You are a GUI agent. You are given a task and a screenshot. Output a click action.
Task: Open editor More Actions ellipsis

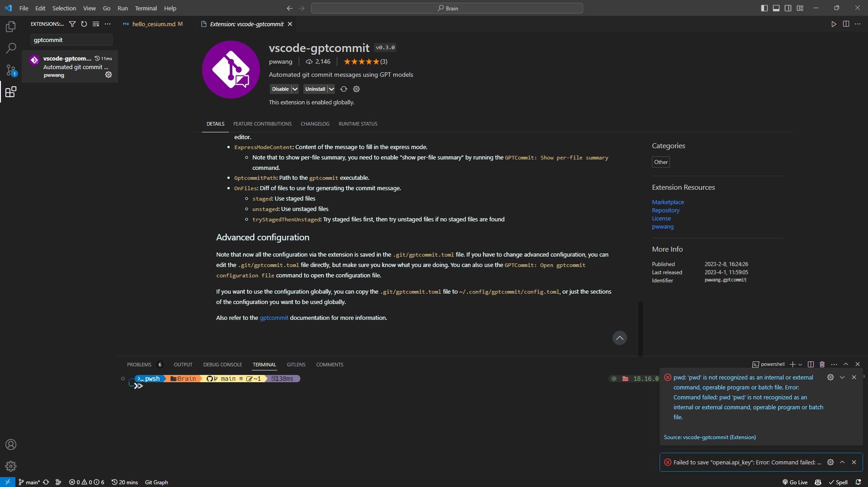pyautogui.click(x=858, y=24)
